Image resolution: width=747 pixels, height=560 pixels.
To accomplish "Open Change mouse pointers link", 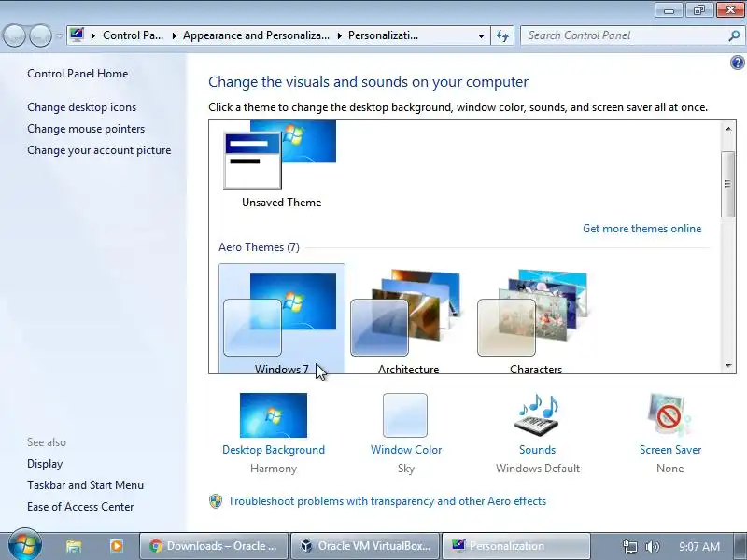I will (86, 129).
